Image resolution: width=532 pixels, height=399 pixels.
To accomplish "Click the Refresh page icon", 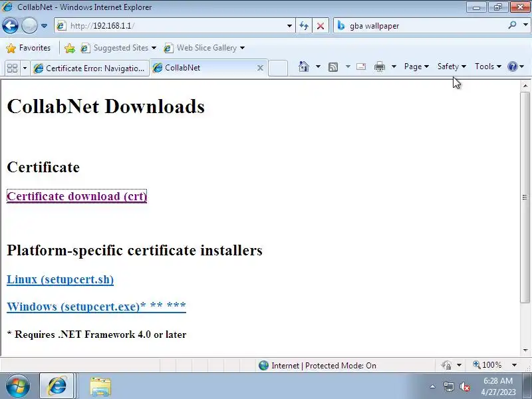I will pyautogui.click(x=304, y=26).
